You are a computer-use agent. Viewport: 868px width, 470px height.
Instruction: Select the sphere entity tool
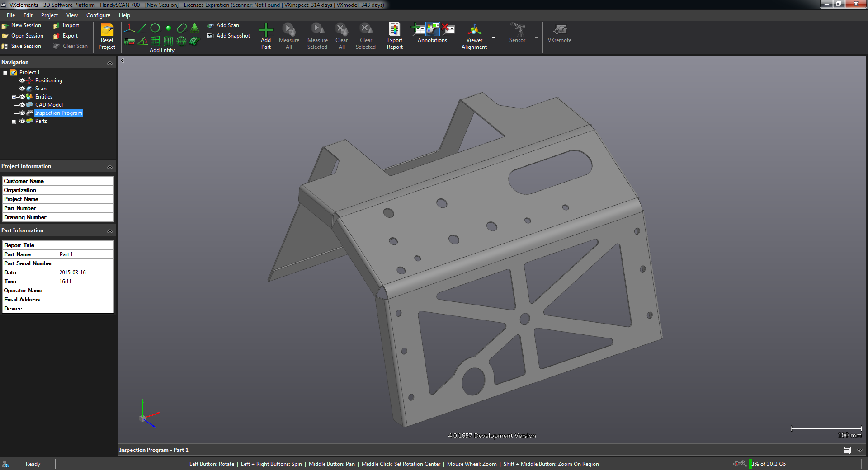(181, 41)
